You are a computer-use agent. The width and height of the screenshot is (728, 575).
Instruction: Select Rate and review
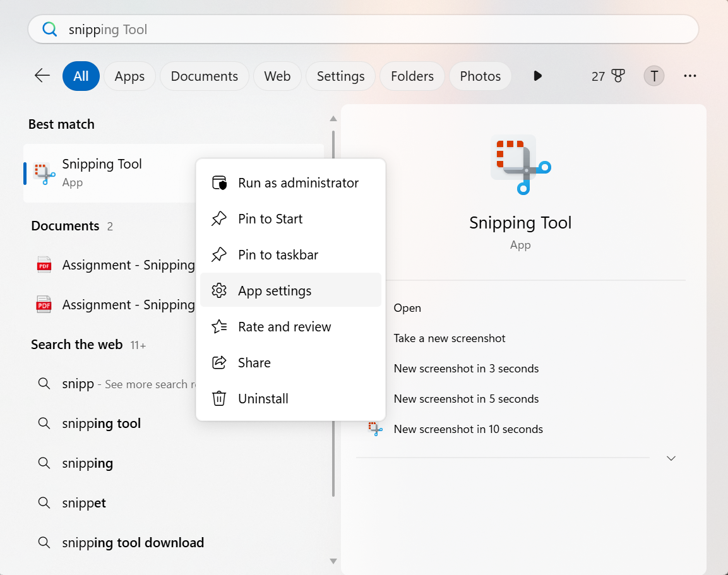point(290,327)
